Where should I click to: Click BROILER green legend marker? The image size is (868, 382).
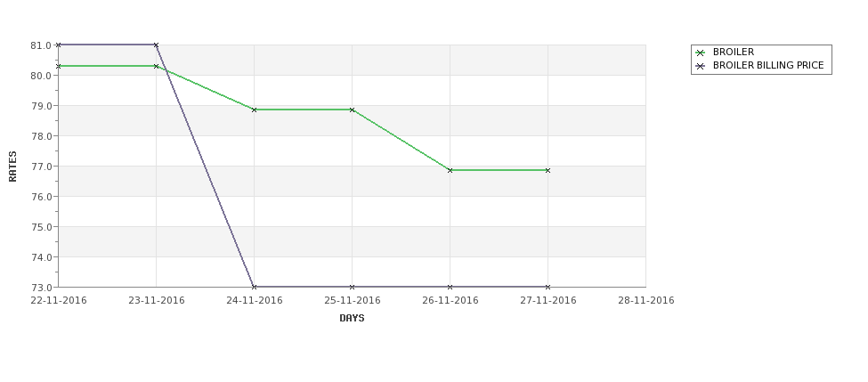(700, 53)
